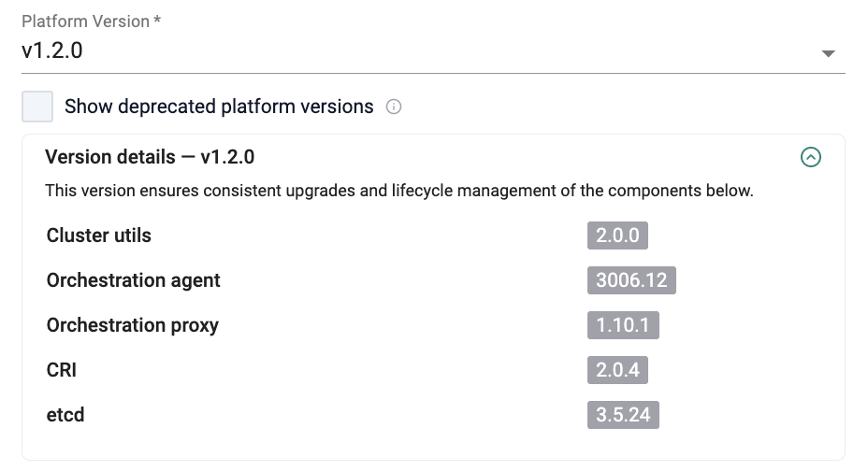
Task: Click the required asterisk on Platform Version
Action: click(x=157, y=21)
